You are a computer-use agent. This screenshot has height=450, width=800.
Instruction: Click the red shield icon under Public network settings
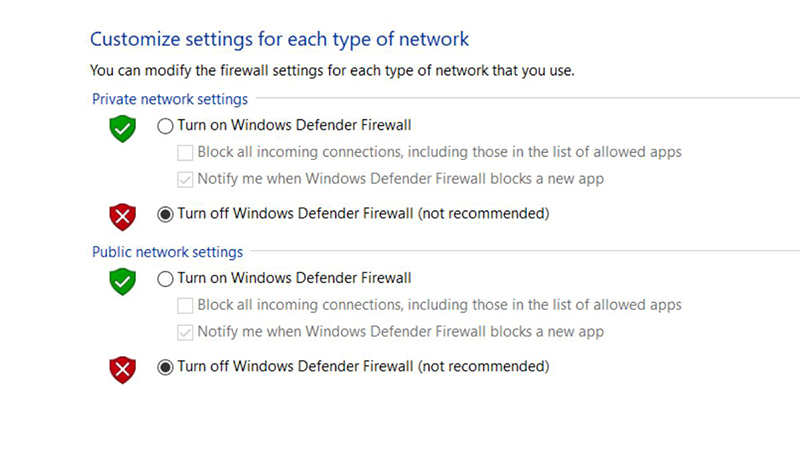coord(122,369)
